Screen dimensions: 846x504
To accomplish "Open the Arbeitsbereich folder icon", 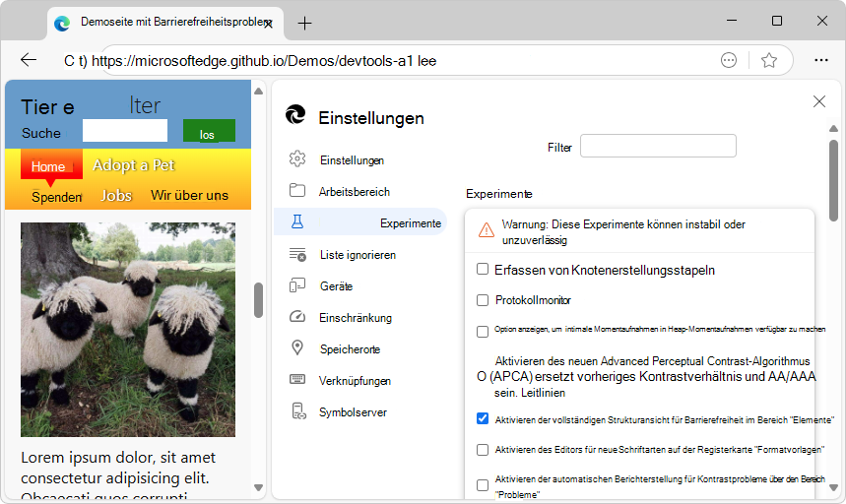I will (297, 191).
